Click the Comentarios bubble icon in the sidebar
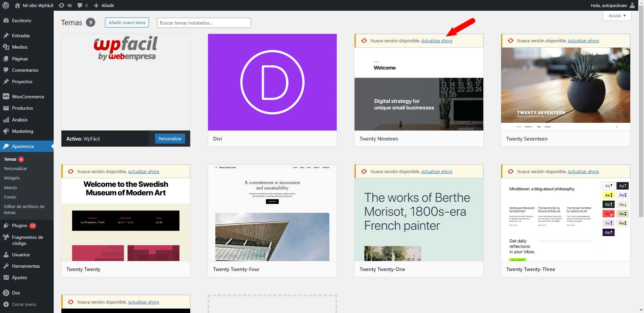This screenshot has width=644, height=313. click(6, 70)
